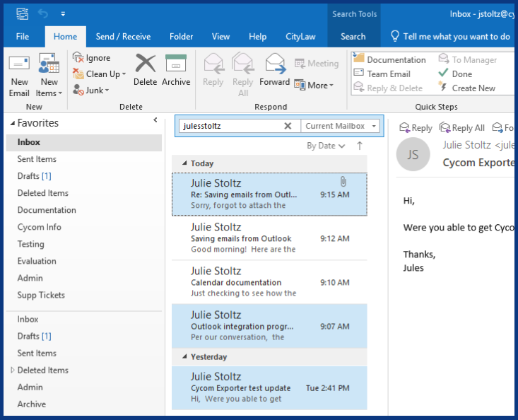518x420 pixels.
Task: Open the Folder ribbon tab
Action: [x=181, y=36]
